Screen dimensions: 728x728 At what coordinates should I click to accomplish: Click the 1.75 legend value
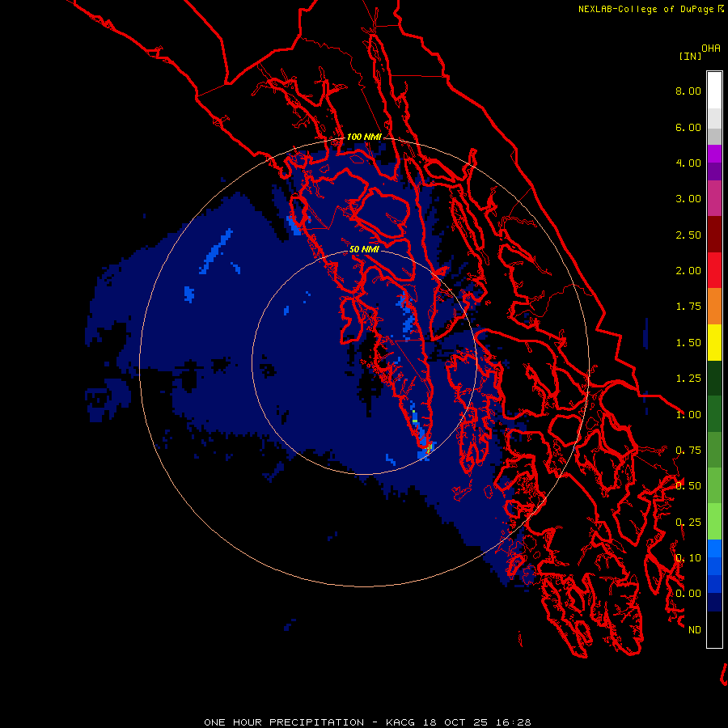tap(688, 307)
